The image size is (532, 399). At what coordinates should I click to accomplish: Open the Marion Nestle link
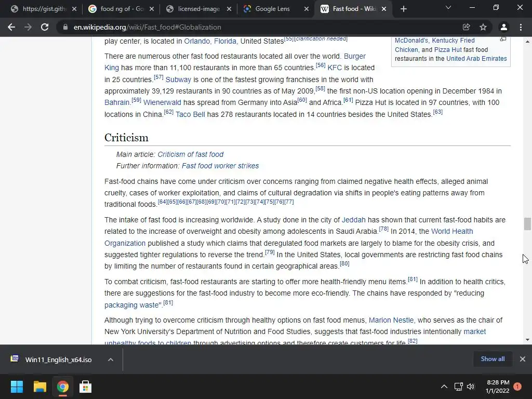point(391,320)
